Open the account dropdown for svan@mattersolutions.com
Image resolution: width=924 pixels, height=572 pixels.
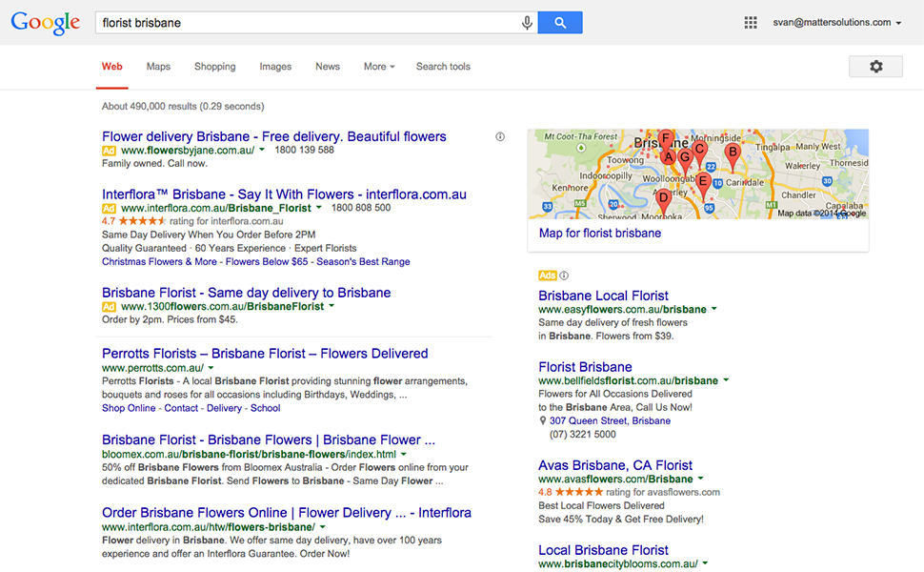(x=836, y=23)
